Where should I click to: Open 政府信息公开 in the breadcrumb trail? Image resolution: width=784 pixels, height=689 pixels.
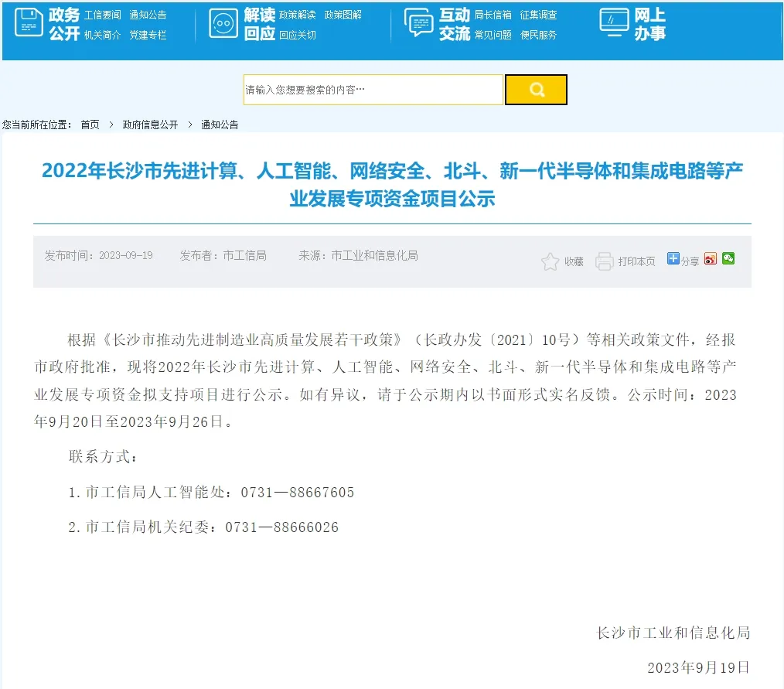(150, 124)
